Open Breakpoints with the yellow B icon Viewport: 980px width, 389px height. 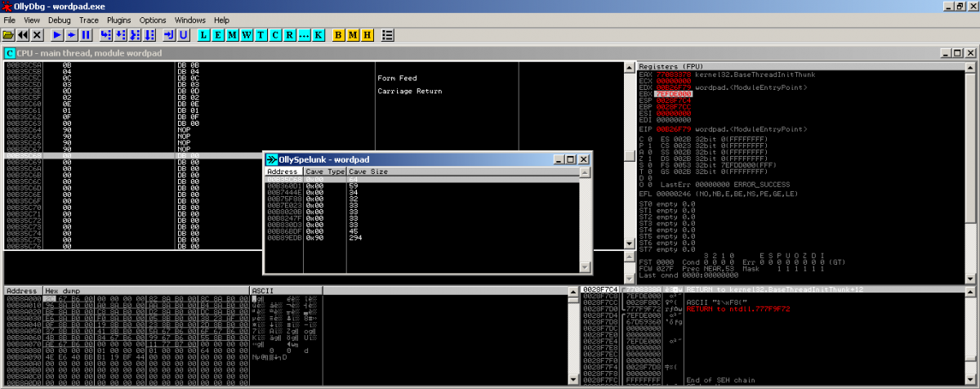coord(339,35)
